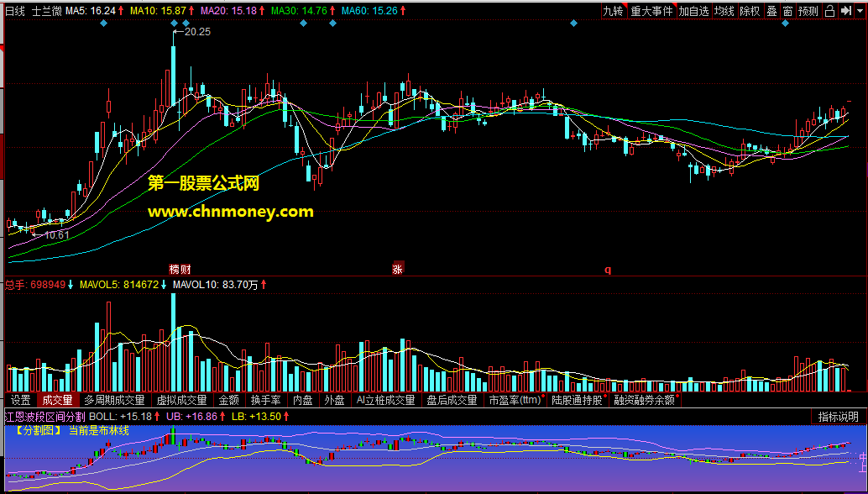The height and width of the screenshot is (494, 868).
Task: Select the 成交量 volume tab
Action: (x=58, y=400)
